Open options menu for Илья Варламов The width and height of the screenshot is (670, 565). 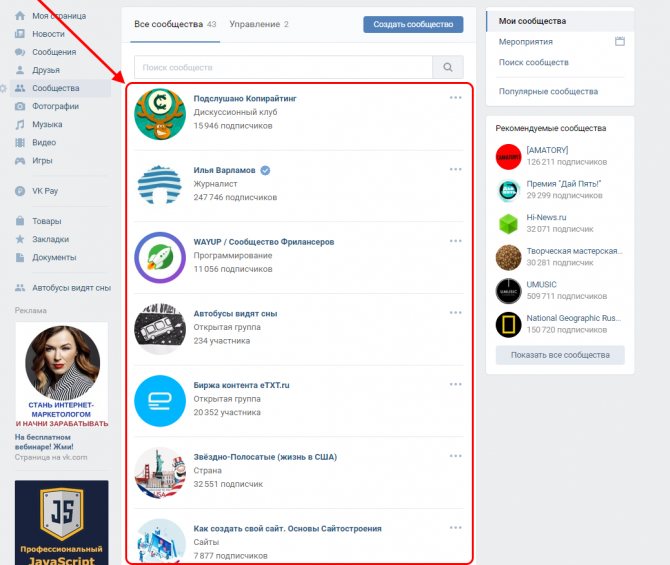tap(455, 169)
